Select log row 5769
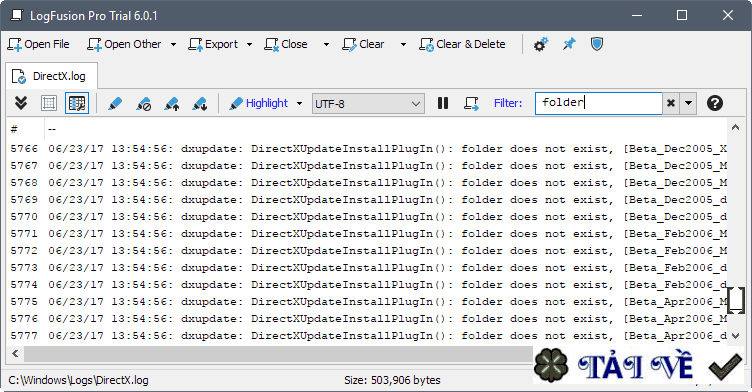Image resolution: width=752 pixels, height=392 pixels. pos(368,200)
